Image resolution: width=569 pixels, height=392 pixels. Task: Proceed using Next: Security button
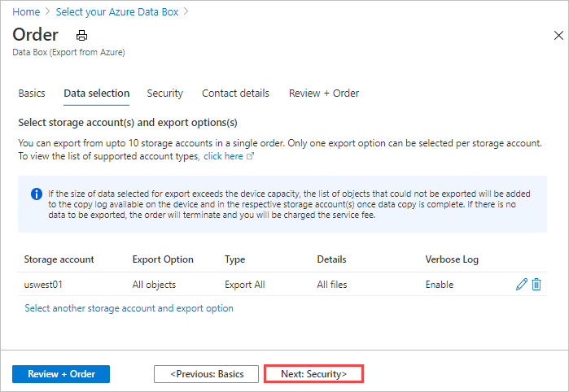point(313,374)
